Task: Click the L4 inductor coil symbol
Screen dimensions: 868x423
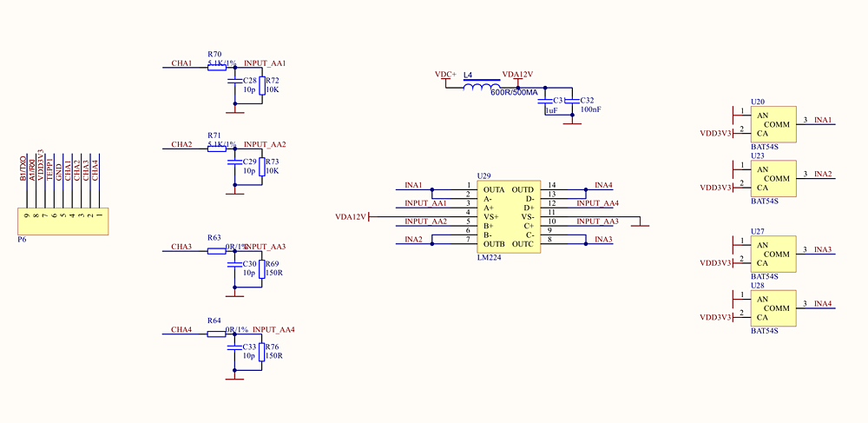Action: click(x=482, y=88)
